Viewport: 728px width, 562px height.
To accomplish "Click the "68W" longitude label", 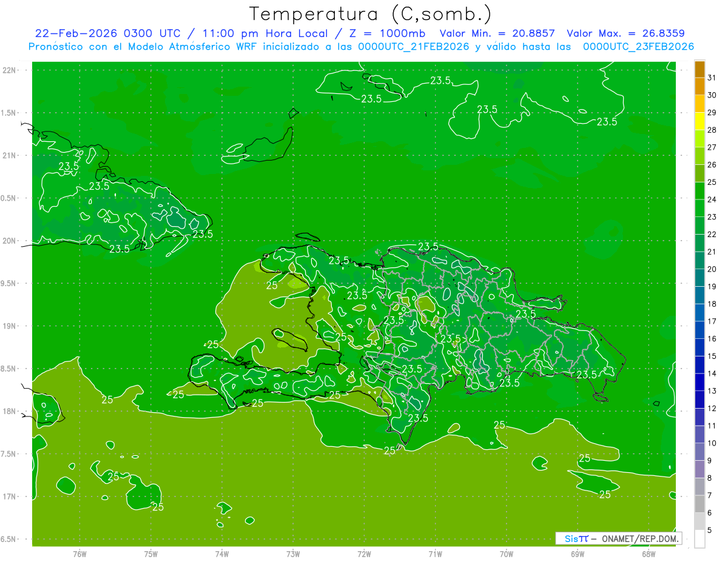I will point(649,554).
